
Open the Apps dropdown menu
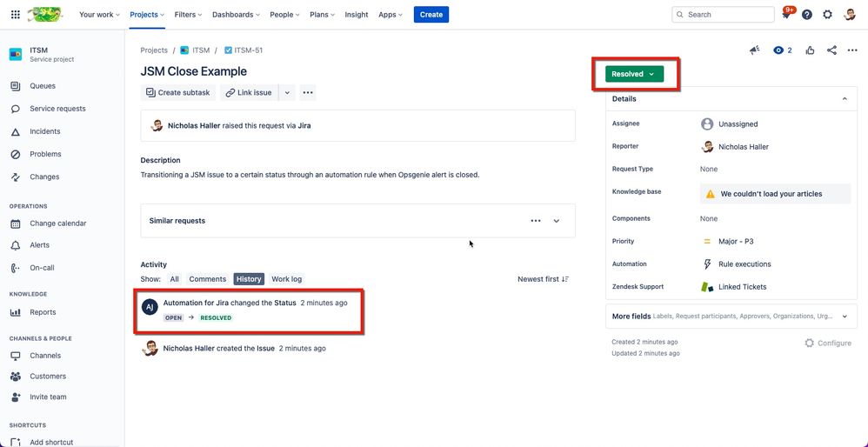pos(391,15)
